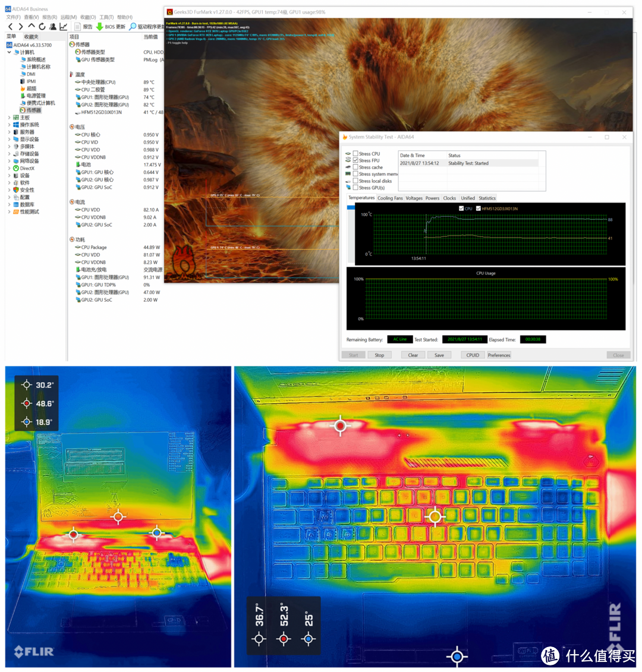Open the user icon in AIDA64 toolbar
This screenshot has height=672, width=642.
[x=53, y=27]
